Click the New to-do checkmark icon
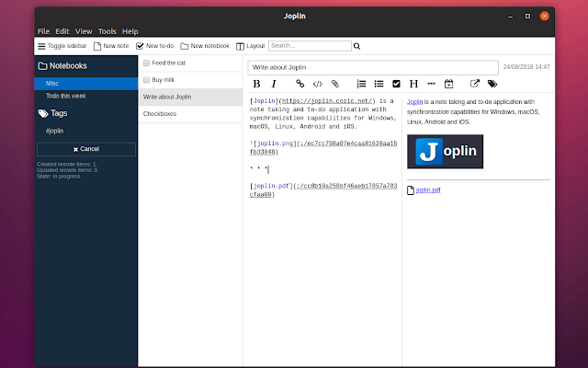Viewport: 588px width, 368px height. click(140, 46)
